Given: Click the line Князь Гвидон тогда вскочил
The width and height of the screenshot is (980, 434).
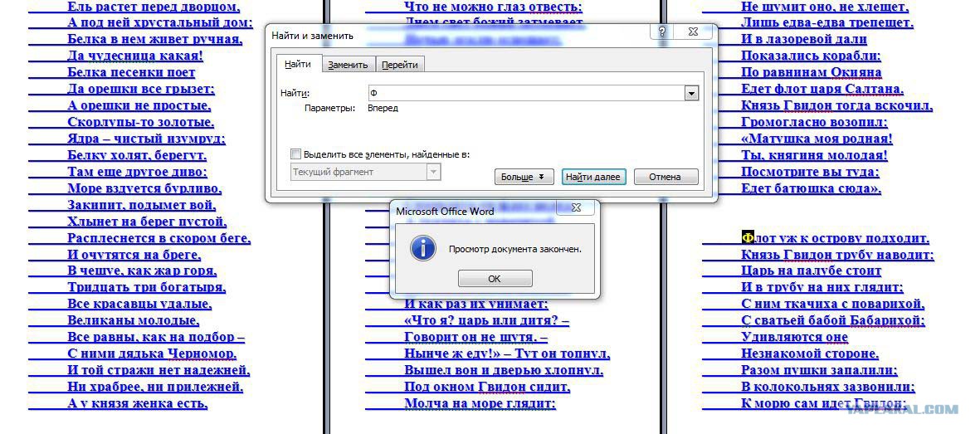Looking at the screenshot, I should pyautogui.click(x=837, y=105).
